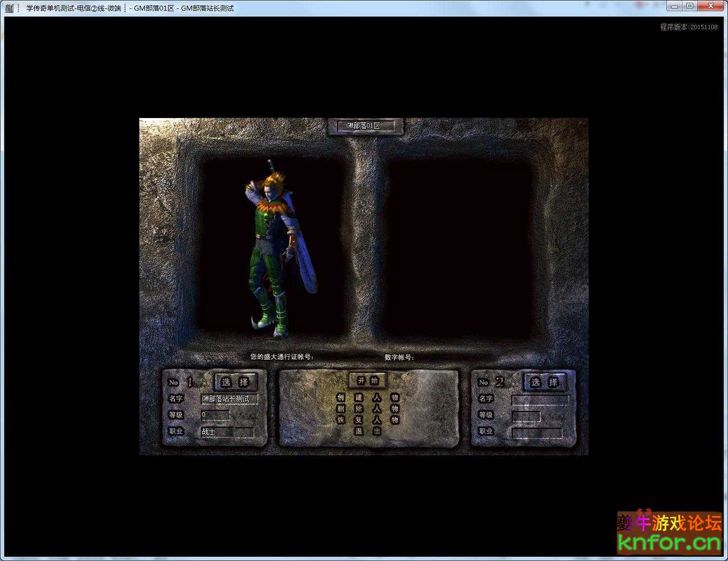Image resolution: width=728 pixels, height=561 pixels.
Task: Minimize the game window
Action: pos(676,6)
